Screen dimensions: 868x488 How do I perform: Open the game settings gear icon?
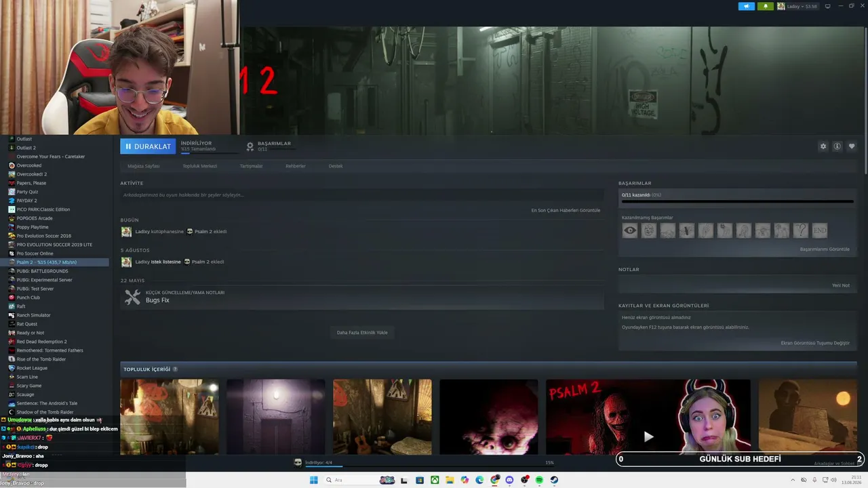(823, 146)
